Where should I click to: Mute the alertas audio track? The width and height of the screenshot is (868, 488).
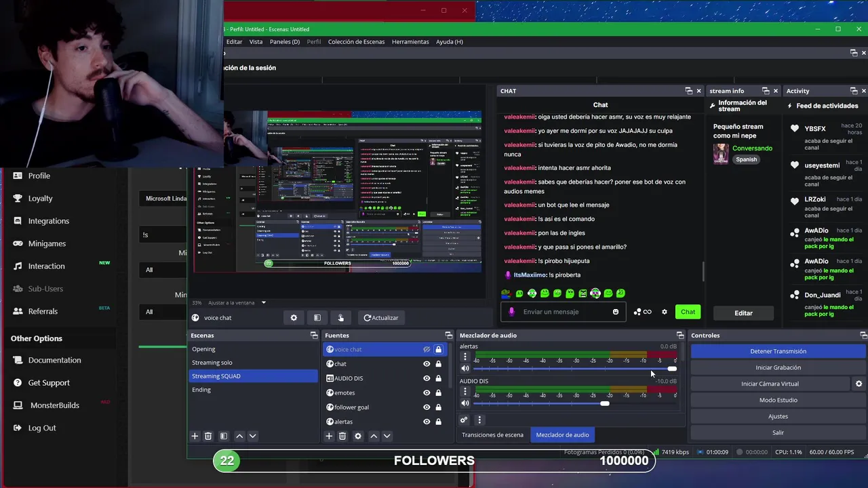coord(465,369)
